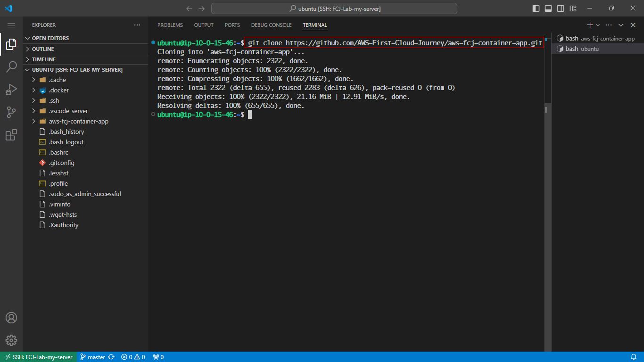Toggle bottom panel layout icon
The width and height of the screenshot is (644, 362).
548,8
